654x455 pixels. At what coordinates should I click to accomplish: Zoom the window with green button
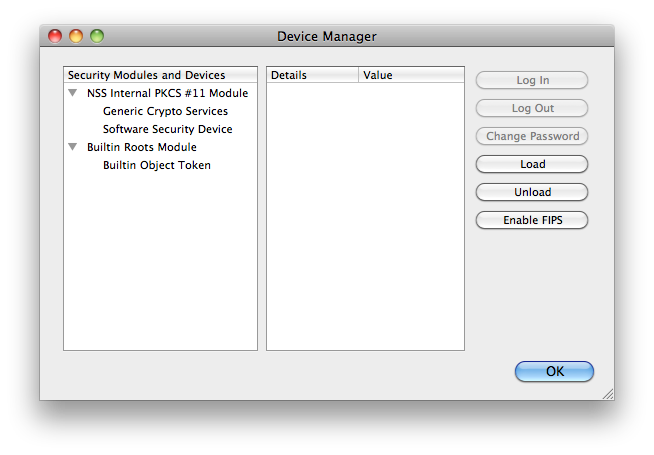[97, 36]
